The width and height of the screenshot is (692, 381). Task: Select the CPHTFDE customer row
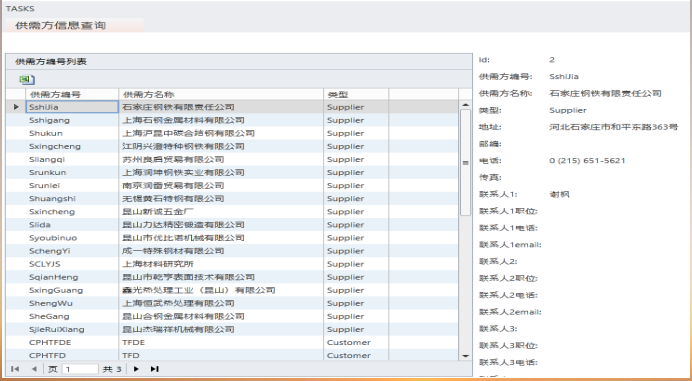(x=232, y=343)
